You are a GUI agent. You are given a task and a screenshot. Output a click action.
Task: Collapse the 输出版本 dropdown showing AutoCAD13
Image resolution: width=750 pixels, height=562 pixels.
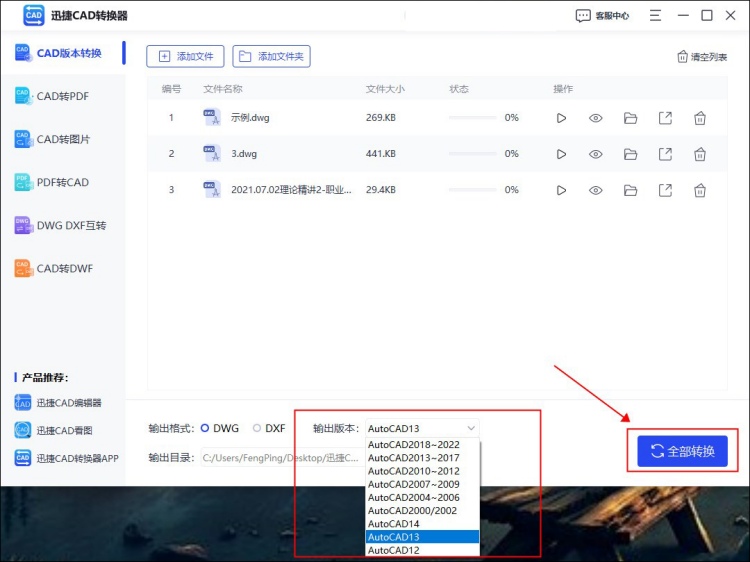click(422, 429)
